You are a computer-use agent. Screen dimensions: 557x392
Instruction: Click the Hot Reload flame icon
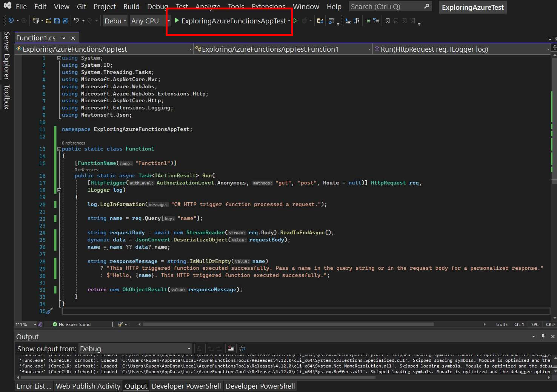tap(304, 21)
